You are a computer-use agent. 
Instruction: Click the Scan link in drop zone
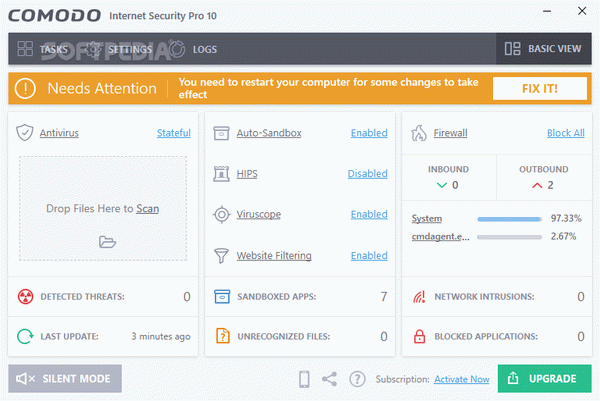(x=148, y=209)
